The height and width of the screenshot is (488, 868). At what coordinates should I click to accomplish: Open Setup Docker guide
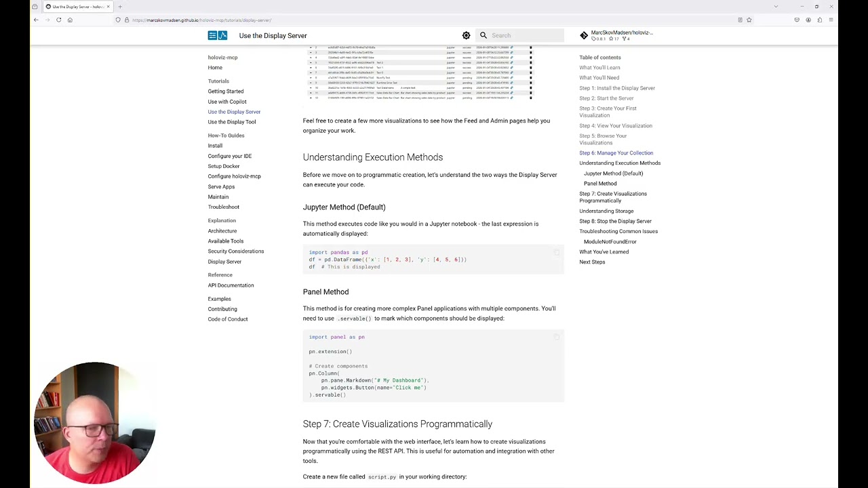pyautogui.click(x=224, y=166)
